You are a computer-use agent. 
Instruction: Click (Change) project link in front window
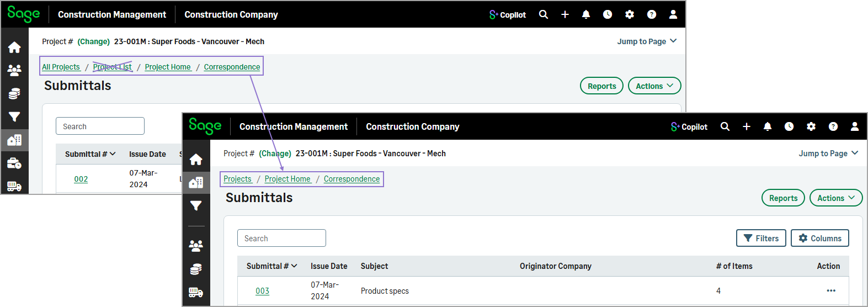(x=275, y=153)
